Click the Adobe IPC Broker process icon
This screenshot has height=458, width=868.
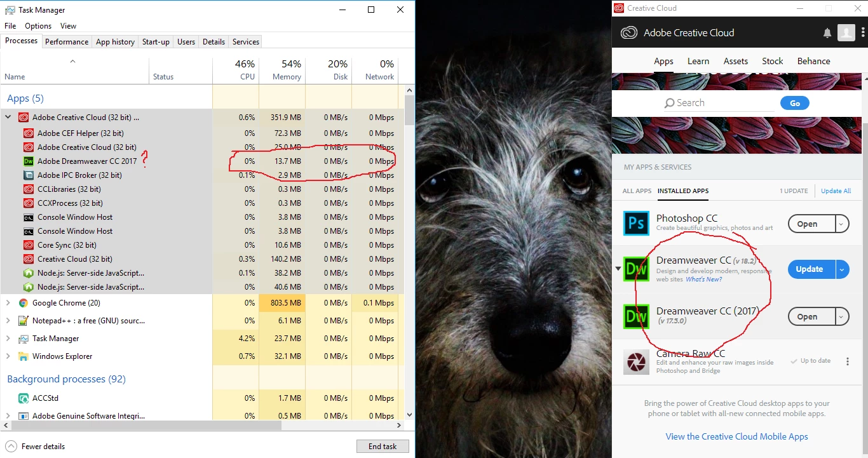pyautogui.click(x=28, y=175)
